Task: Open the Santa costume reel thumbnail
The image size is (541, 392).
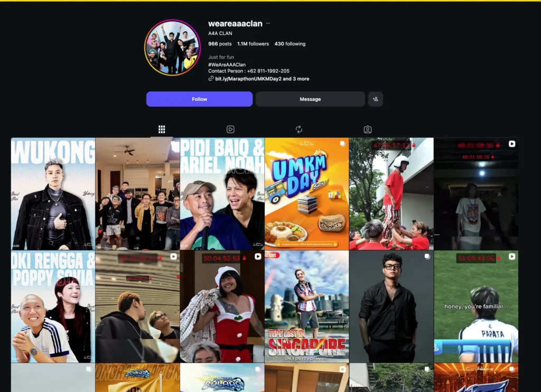Action: point(222,307)
